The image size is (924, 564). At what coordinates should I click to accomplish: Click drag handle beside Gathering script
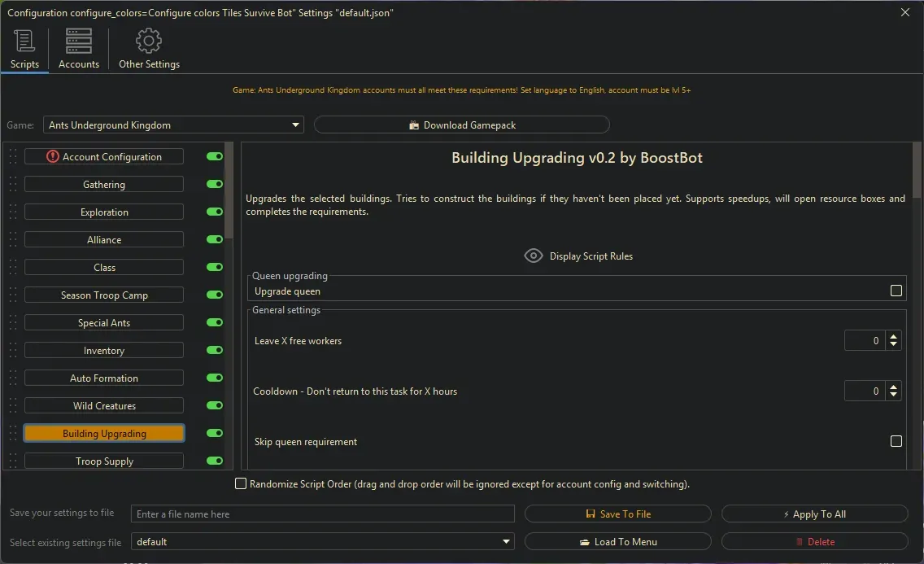coord(13,185)
